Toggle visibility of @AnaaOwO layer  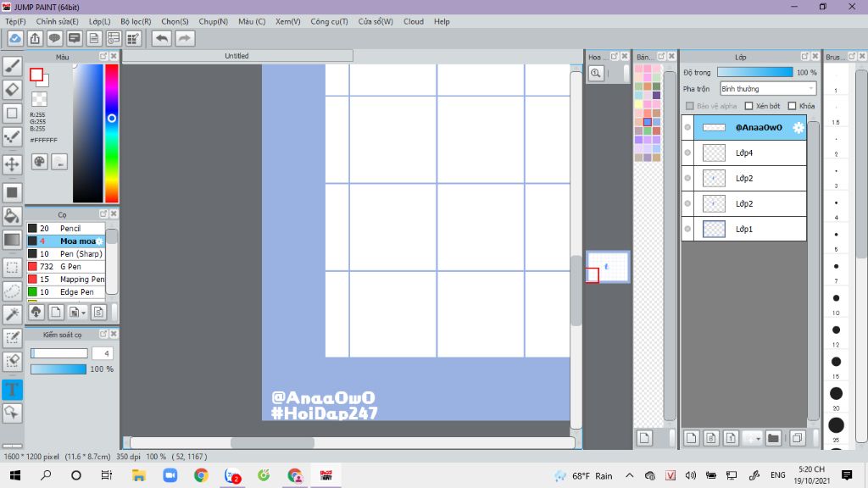click(x=687, y=127)
